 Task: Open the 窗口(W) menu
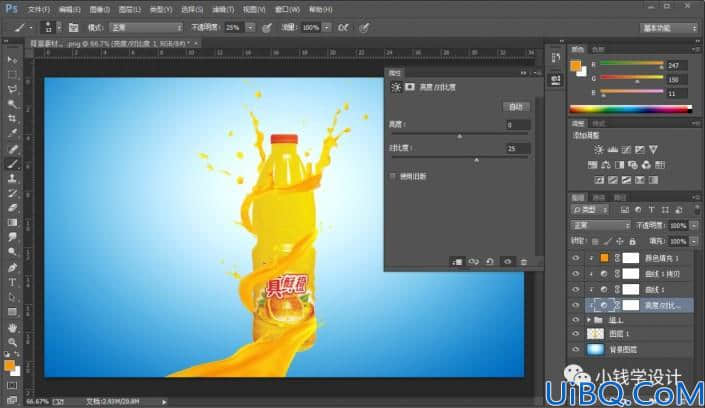point(287,9)
